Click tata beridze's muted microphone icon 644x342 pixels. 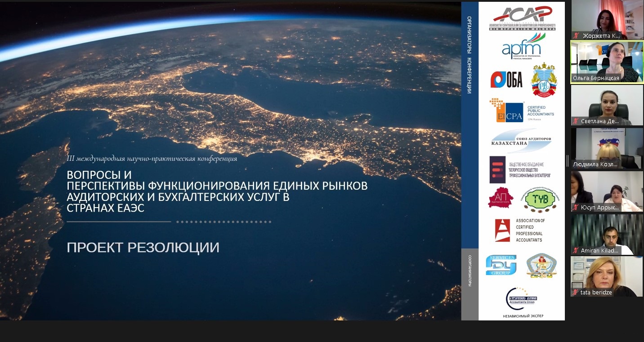tap(576, 292)
